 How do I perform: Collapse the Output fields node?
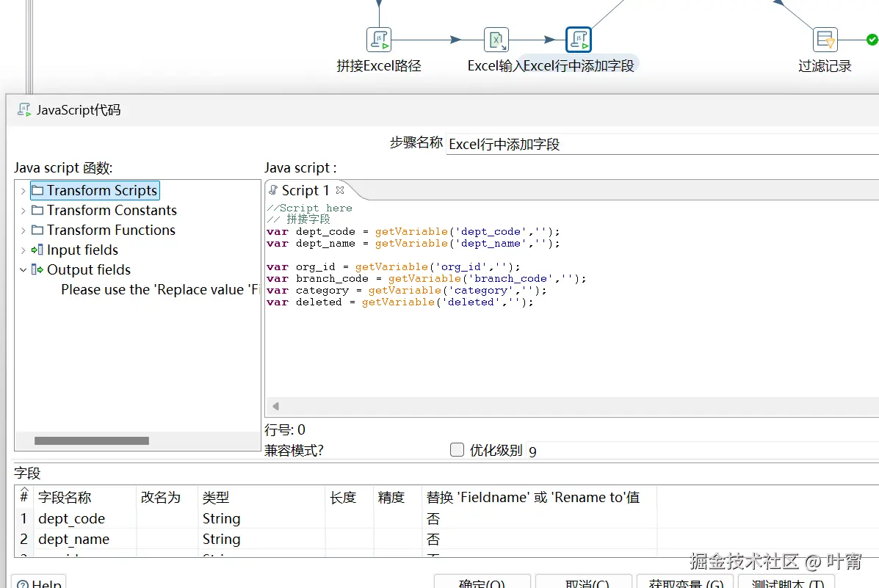[23, 270]
